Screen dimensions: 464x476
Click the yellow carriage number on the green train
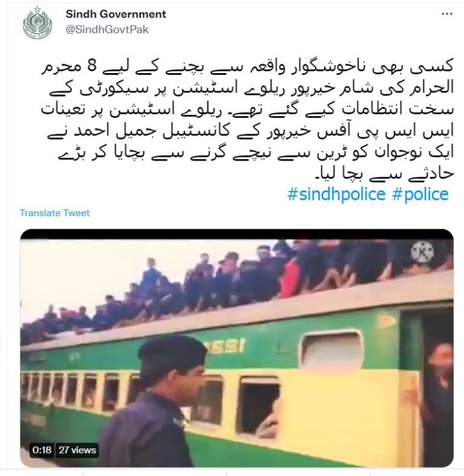[x=225, y=346]
